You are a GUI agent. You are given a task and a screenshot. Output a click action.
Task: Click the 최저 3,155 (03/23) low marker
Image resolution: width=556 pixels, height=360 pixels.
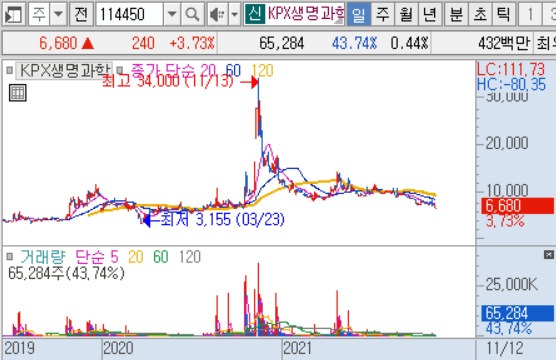(x=222, y=220)
